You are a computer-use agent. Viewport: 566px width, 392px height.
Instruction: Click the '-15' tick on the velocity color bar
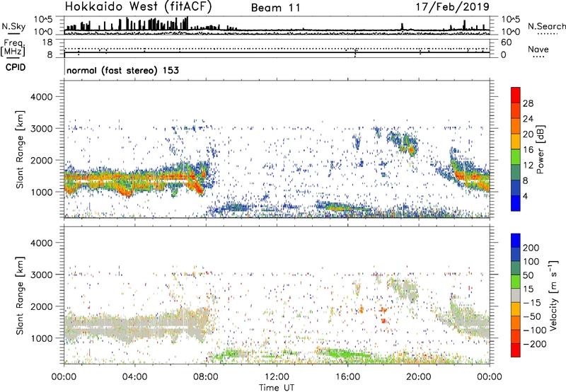[532, 303]
